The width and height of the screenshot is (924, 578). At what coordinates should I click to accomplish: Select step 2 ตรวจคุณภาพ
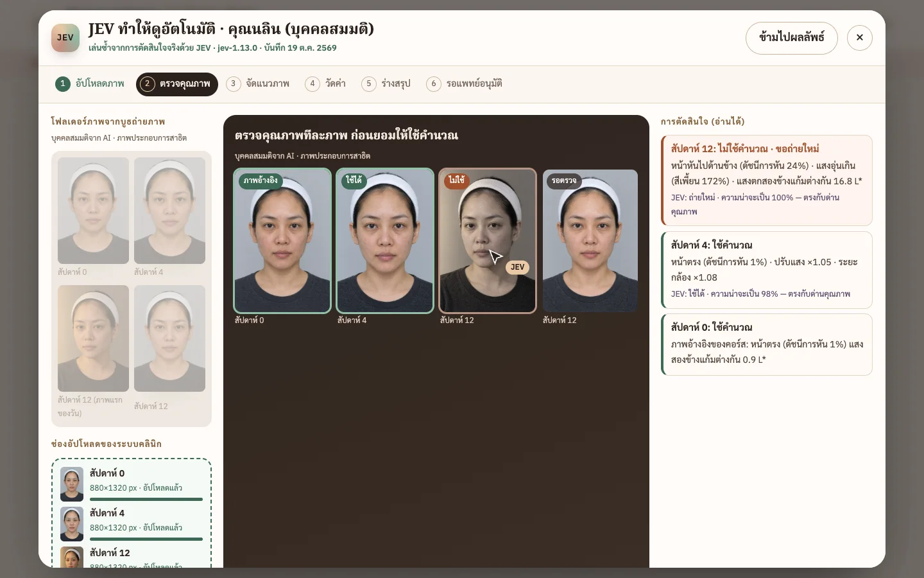(x=177, y=84)
